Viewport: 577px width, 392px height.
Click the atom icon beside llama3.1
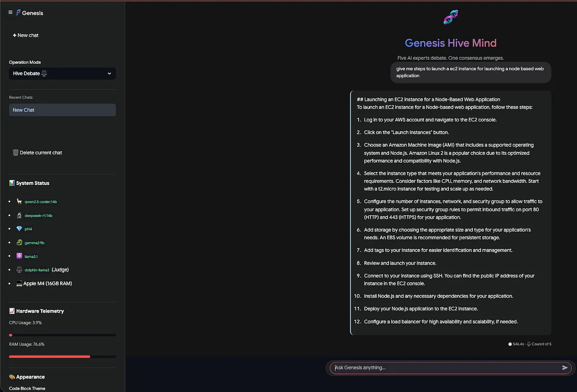coord(19,256)
